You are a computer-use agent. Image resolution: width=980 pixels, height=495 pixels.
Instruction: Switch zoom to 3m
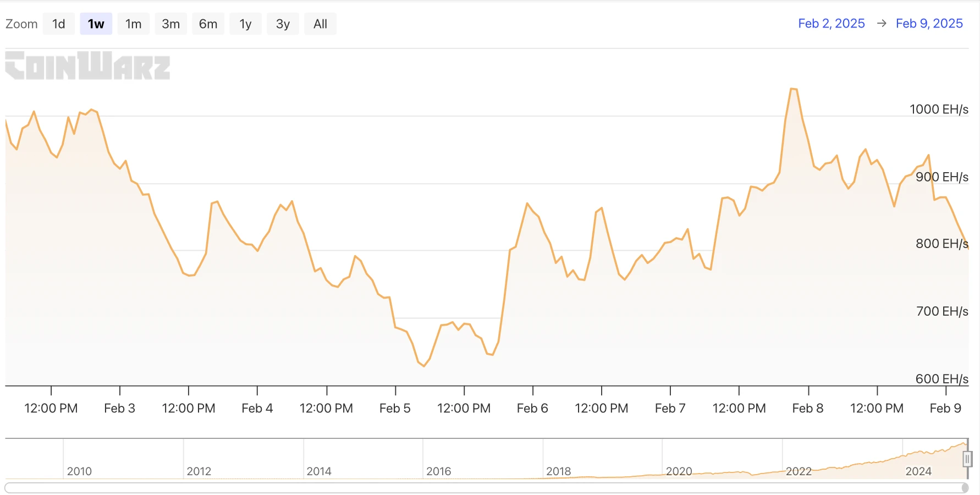coord(171,24)
